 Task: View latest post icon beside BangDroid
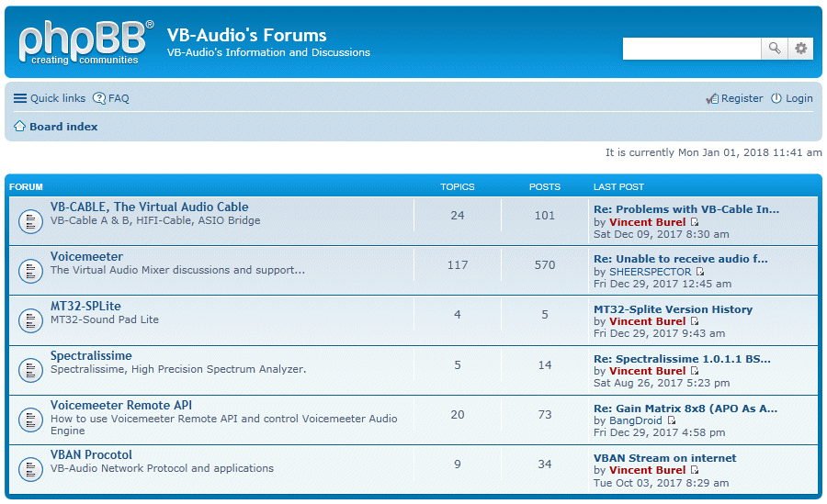coord(672,420)
